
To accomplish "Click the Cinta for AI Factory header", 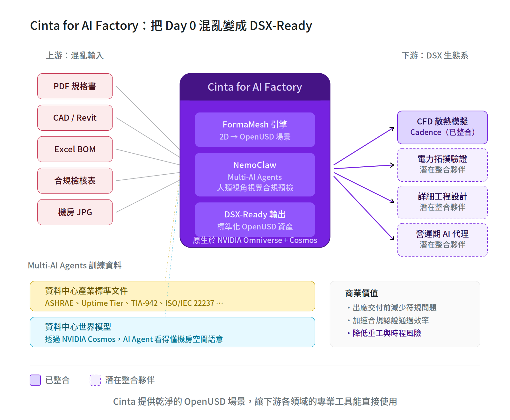I will click(x=255, y=87).
